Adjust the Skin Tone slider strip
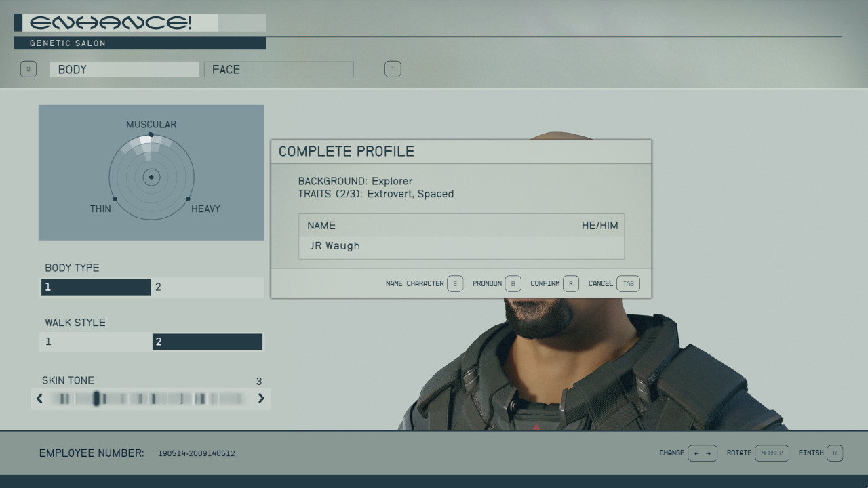Viewport: 868px width, 488px height. [x=149, y=399]
